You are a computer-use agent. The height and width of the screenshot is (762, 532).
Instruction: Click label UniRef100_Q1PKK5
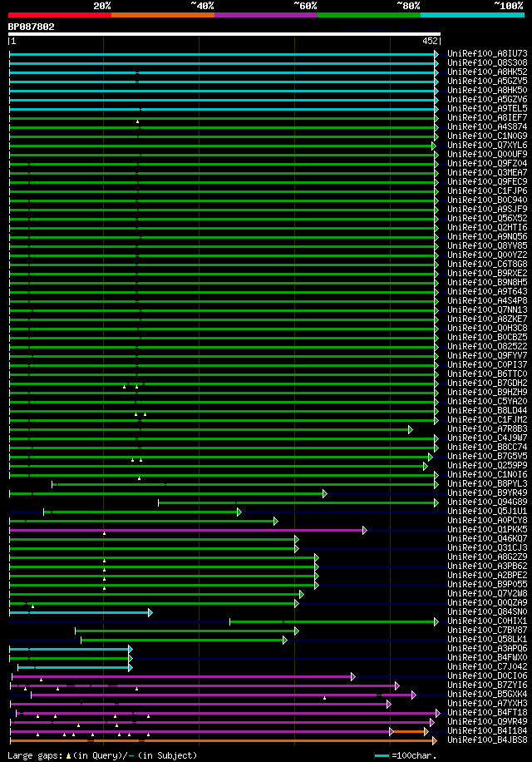click(487, 530)
